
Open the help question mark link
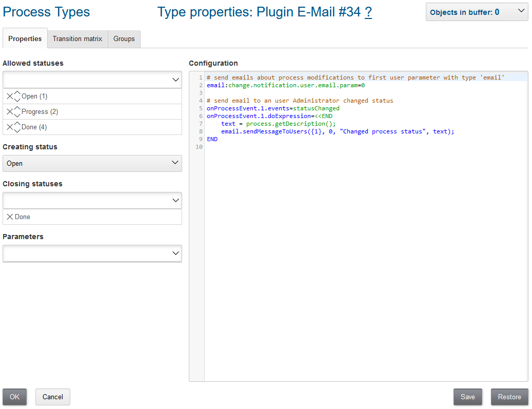tap(368, 12)
